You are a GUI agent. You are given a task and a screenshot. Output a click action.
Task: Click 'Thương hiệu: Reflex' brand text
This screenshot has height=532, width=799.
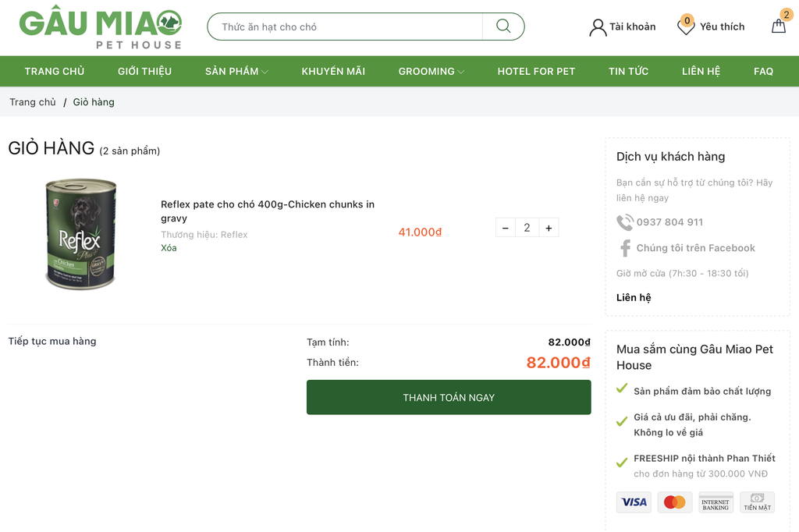pos(204,234)
